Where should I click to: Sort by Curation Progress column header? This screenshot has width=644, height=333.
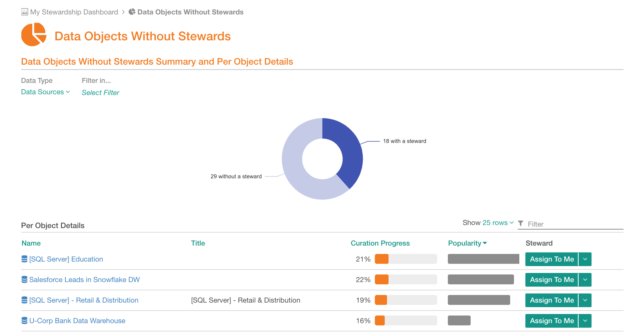(380, 243)
